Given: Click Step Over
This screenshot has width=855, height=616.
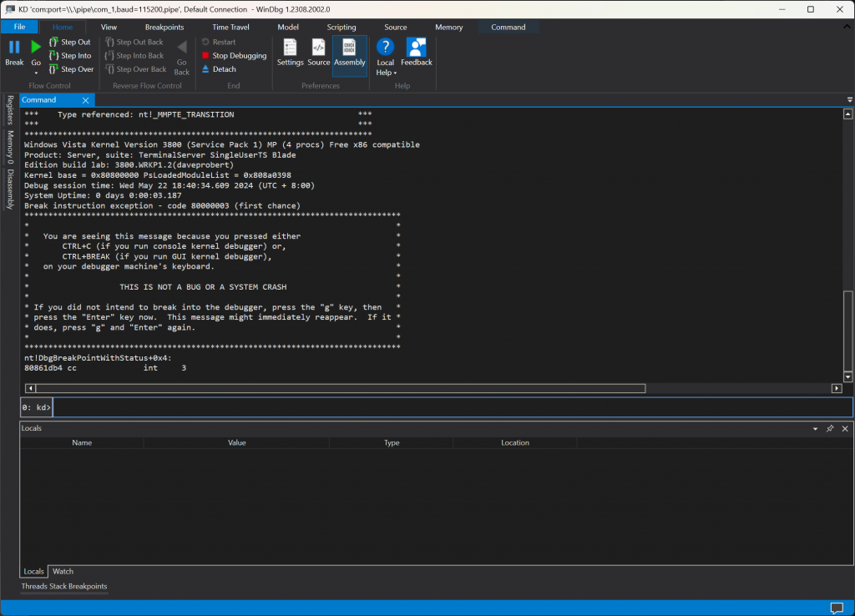Looking at the screenshot, I should pyautogui.click(x=72, y=69).
